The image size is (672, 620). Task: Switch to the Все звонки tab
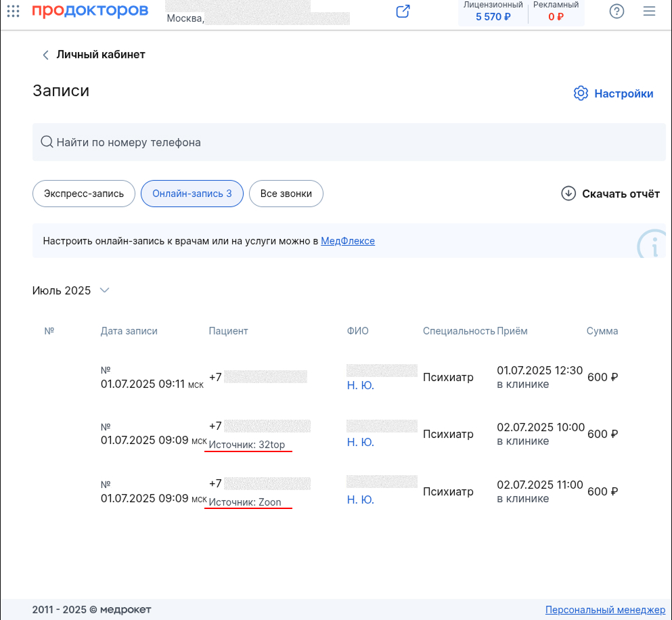pyautogui.click(x=286, y=194)
